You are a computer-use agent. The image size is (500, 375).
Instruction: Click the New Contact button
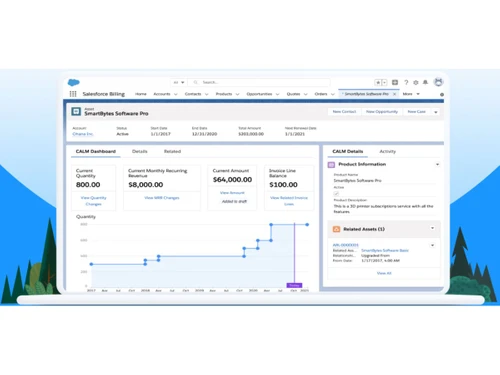click(344, 112)
